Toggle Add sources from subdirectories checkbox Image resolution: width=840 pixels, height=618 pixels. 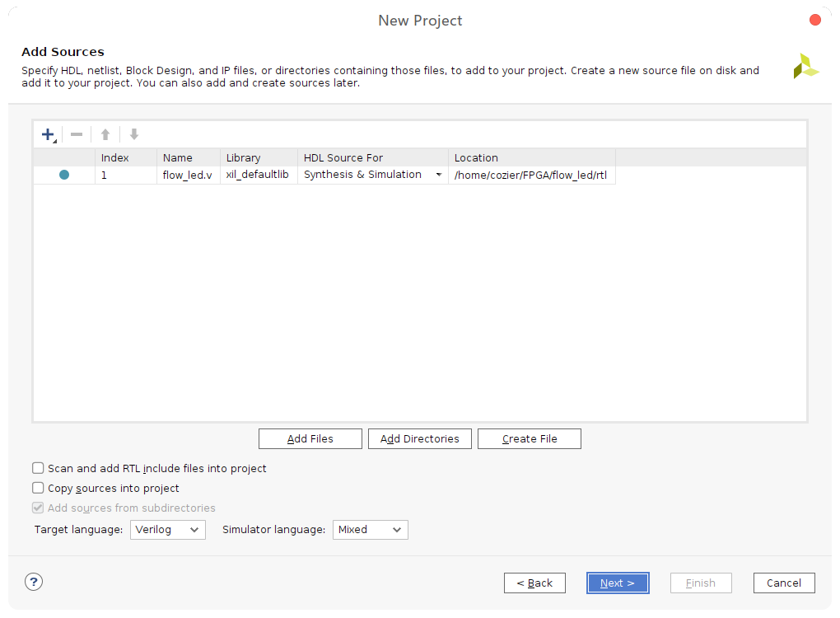click(38, 508)
